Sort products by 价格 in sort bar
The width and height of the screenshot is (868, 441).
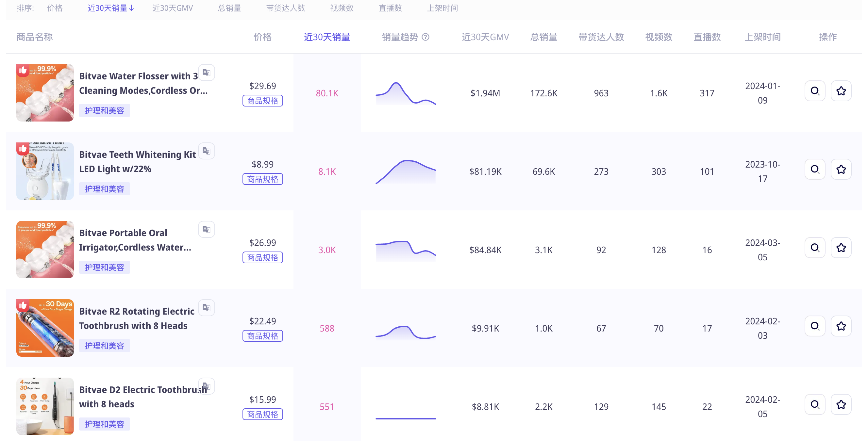point(55,8)
